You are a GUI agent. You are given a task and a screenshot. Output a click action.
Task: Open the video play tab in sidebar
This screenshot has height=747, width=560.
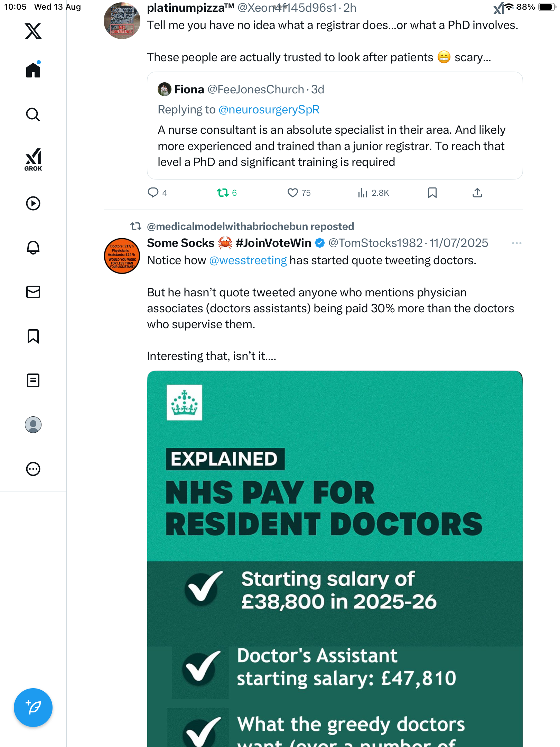click(33, 203)
